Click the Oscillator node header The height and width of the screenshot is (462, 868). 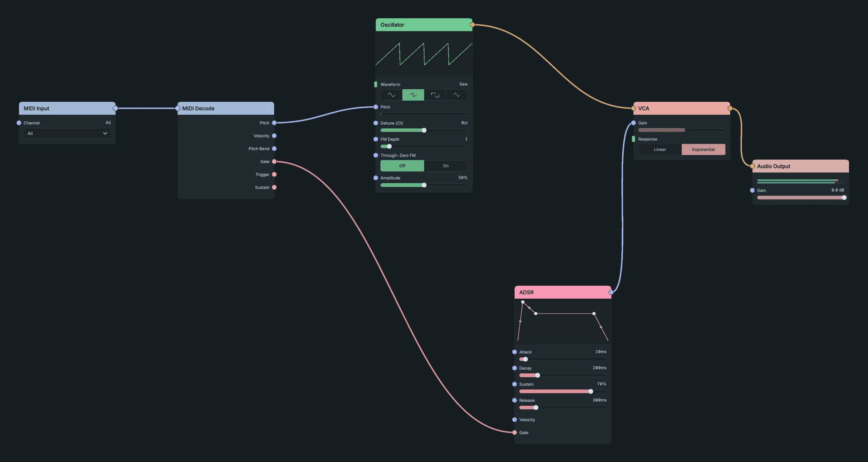[424, 25]
